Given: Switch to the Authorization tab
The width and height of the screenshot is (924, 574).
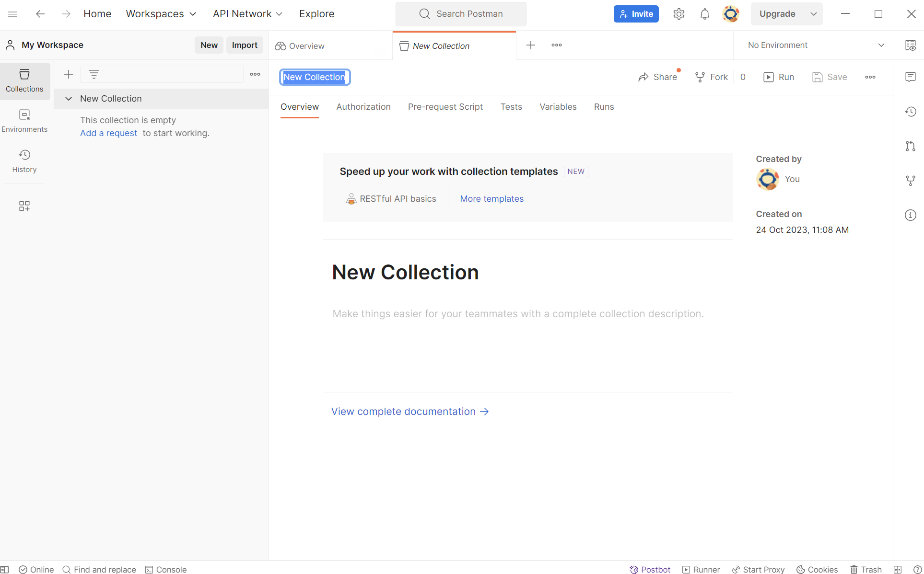Looking at the screenshot, I should coord(363,107).
